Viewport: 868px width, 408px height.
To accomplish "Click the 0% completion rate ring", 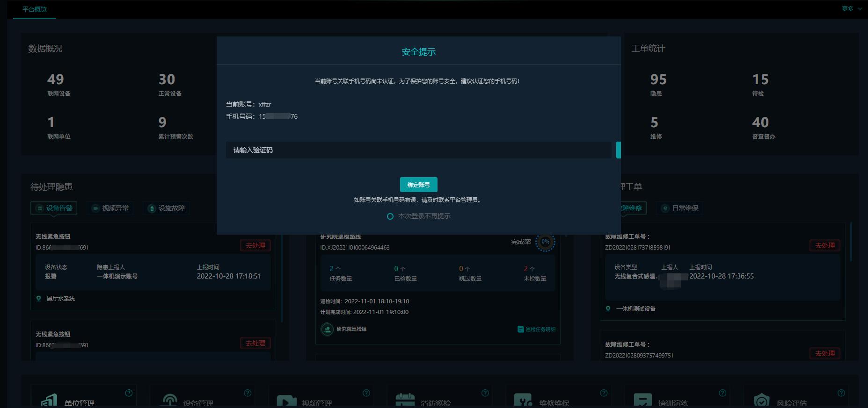I will 545,242.
